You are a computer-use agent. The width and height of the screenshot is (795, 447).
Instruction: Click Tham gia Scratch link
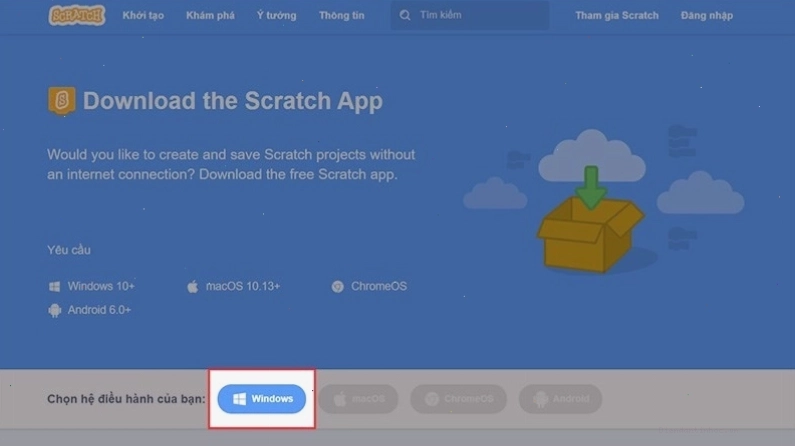pos(617,15)
